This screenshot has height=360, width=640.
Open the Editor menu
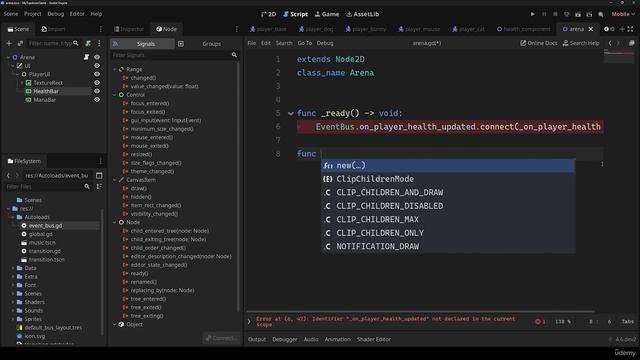pos(77,14)
